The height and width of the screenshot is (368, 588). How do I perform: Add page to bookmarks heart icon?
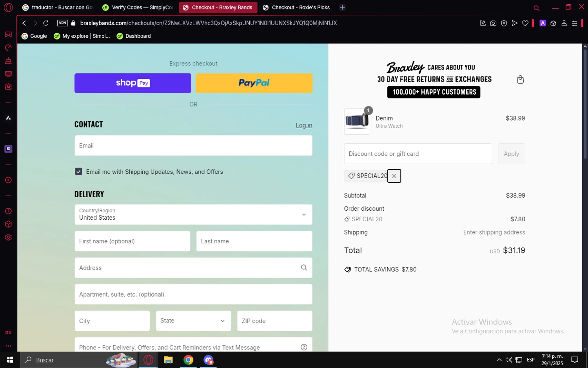click(525, 23)
